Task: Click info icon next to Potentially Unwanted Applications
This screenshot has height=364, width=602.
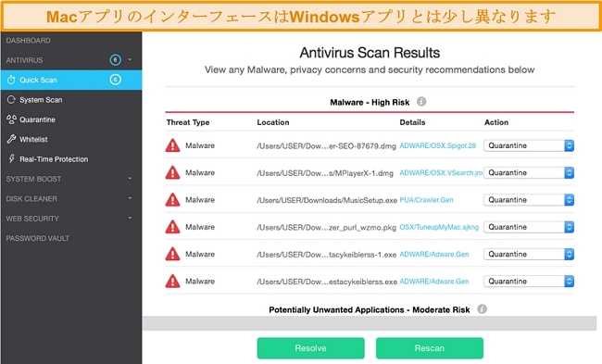Action: (482, 309)
